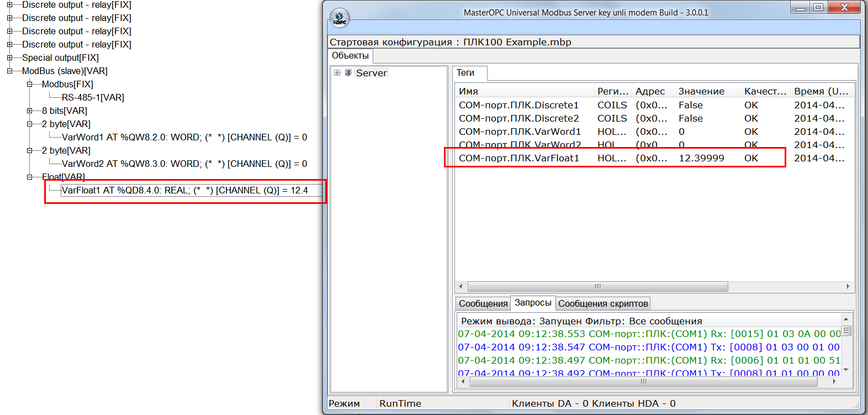The width and height of the screenshot is (868, 415).
Task: Click the tag table horizontal scrollbar
Action: coord(597,286)
